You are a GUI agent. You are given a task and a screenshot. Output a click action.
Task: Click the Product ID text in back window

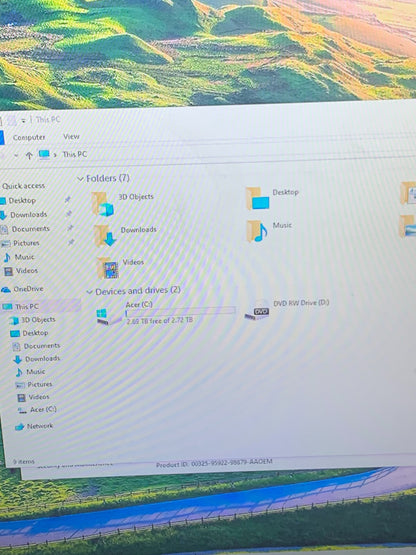coord(214,463)
